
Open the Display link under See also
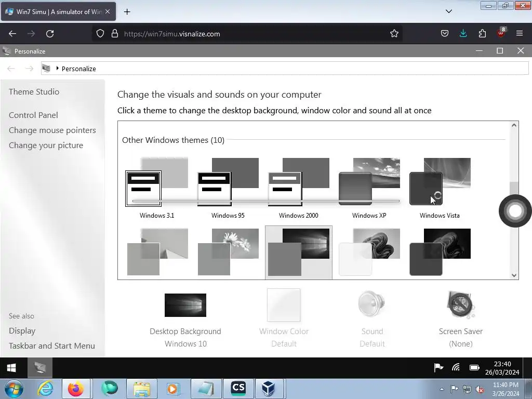pyautogui.click(x=22, y=331)
